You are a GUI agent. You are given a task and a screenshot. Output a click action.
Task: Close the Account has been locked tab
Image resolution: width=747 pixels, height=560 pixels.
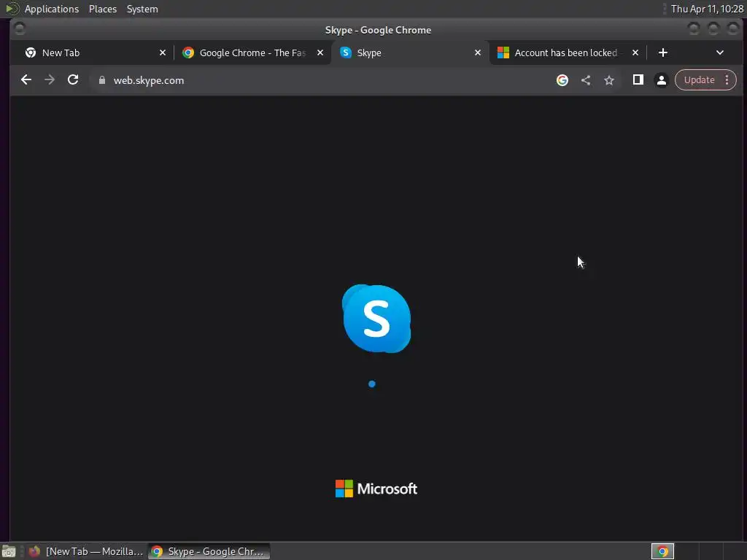[635, 52]
